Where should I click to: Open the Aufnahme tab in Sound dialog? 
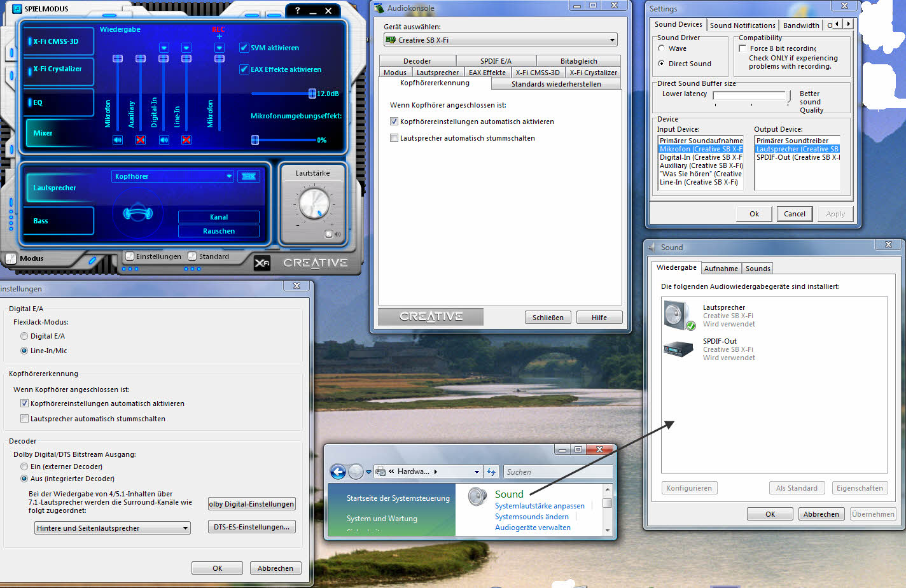[x=721, y=269]
